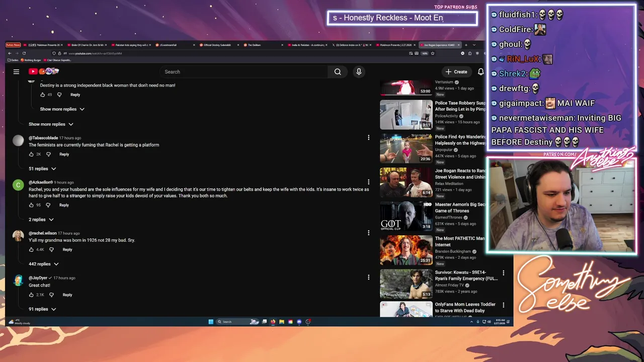Dislike the JayDyer comment
Viewport: 644px width, 362px height.
(x=51, y=295)
